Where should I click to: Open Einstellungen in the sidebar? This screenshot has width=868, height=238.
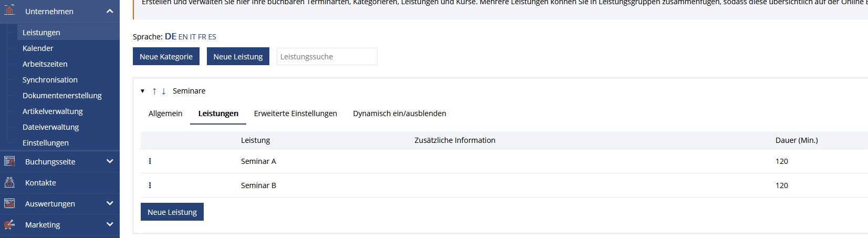click(46, 143)
